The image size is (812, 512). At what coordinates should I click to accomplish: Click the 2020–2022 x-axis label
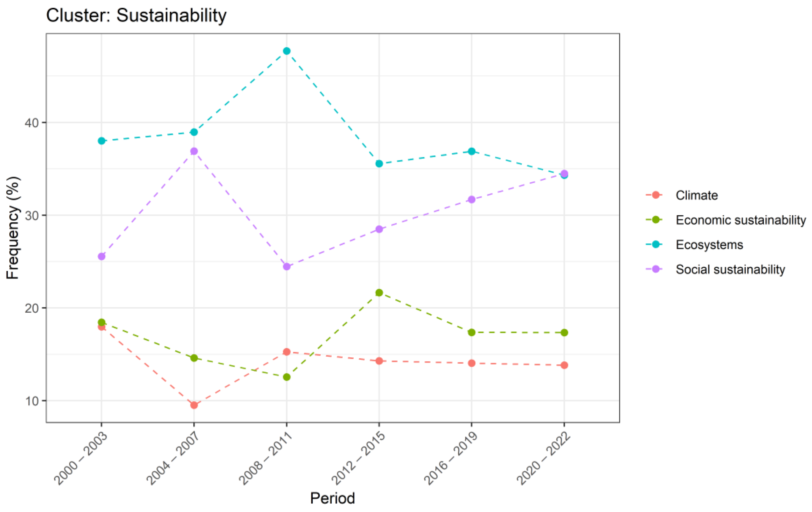click(x=544, y=458)
